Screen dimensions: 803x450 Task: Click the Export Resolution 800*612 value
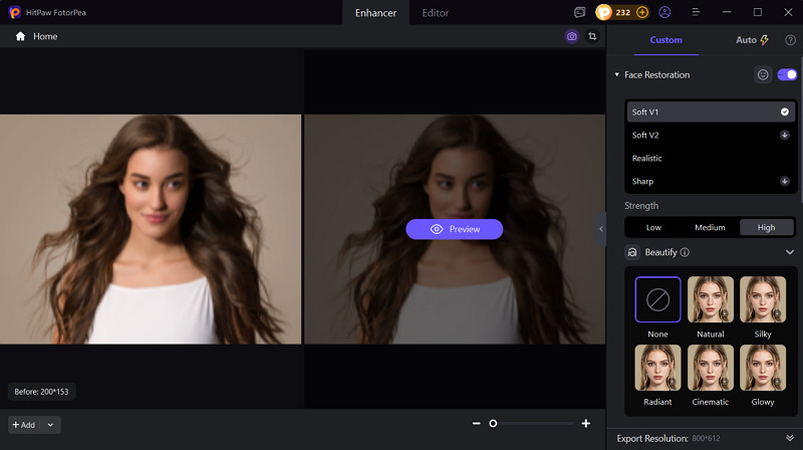pos(706,438)
